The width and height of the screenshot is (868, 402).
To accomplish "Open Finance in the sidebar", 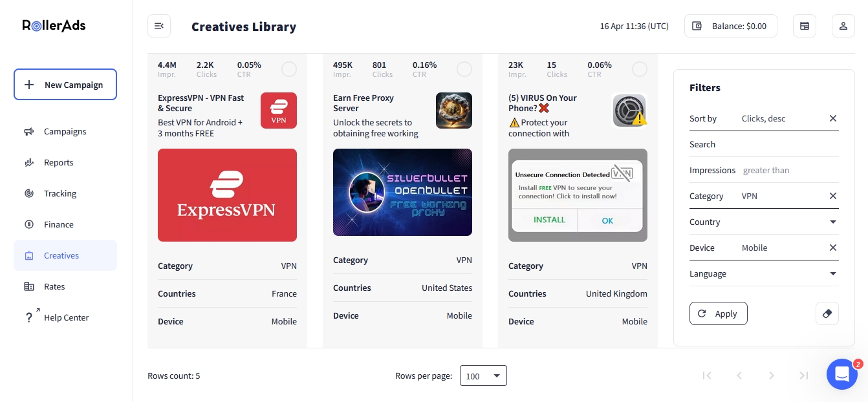I will 65,225.
